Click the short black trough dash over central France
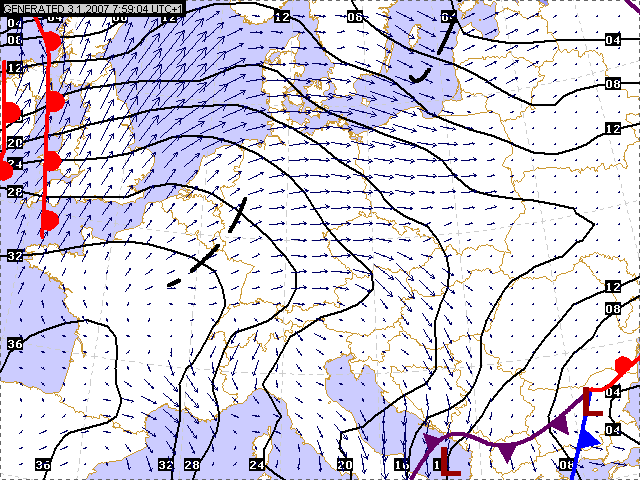The width and height of the screenshot is (640, 480). tap(176, 283)
